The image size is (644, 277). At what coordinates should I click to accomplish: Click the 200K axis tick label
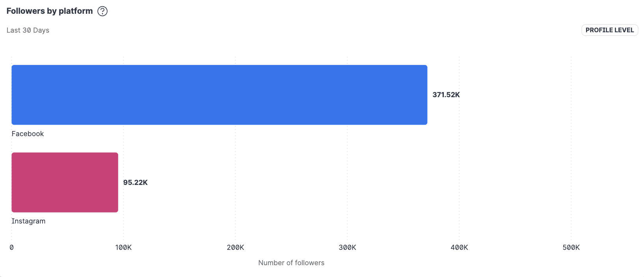[x=235, y=247]
